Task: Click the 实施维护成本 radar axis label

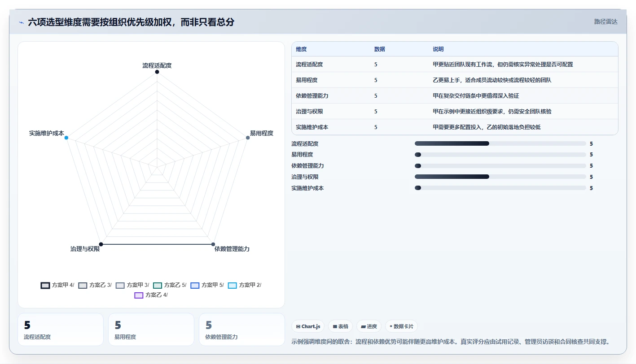Action: (47, 133)
